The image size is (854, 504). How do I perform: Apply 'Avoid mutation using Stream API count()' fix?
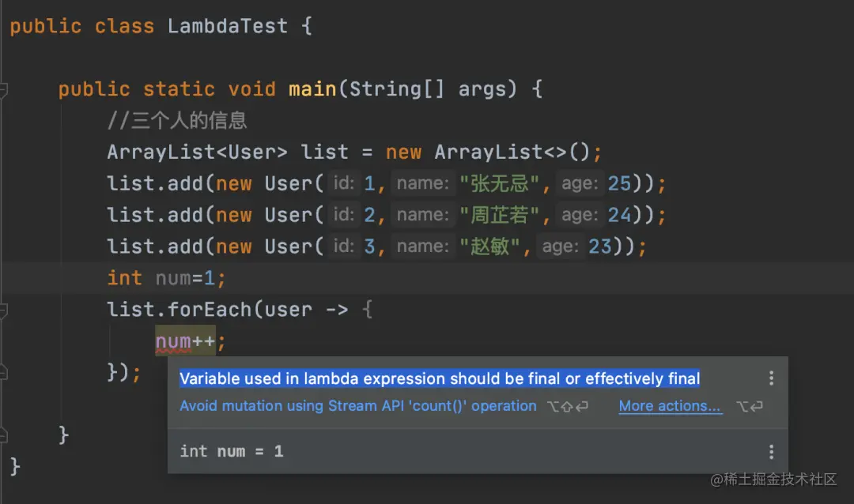(x=357, y=406)
